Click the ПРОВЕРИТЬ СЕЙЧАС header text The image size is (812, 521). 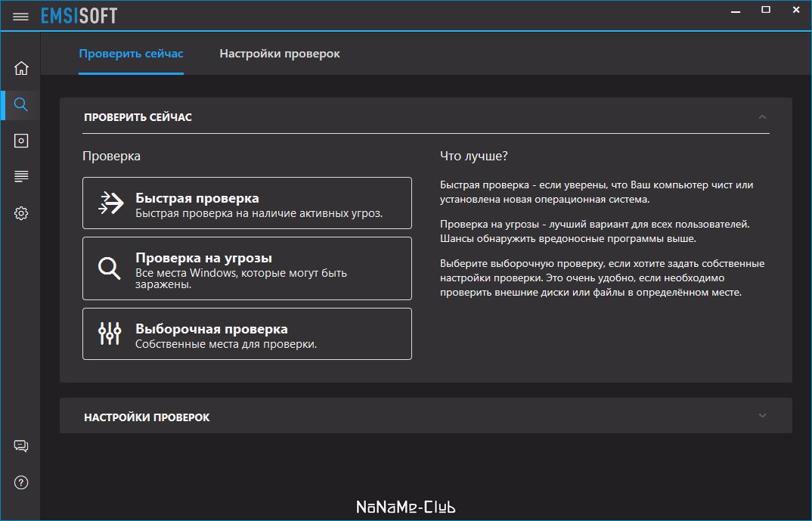(138, 117)
